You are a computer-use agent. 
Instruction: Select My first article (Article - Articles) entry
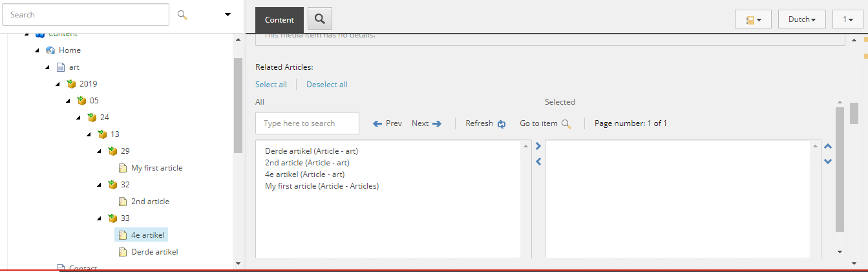click(x=322, y=186)
